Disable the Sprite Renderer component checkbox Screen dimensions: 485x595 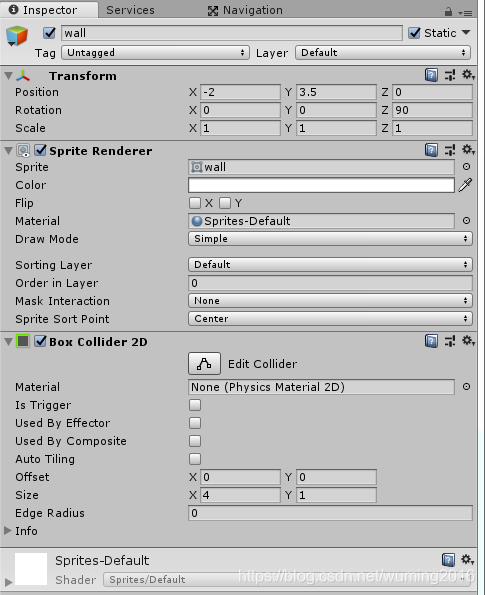(x=40, y=150)
